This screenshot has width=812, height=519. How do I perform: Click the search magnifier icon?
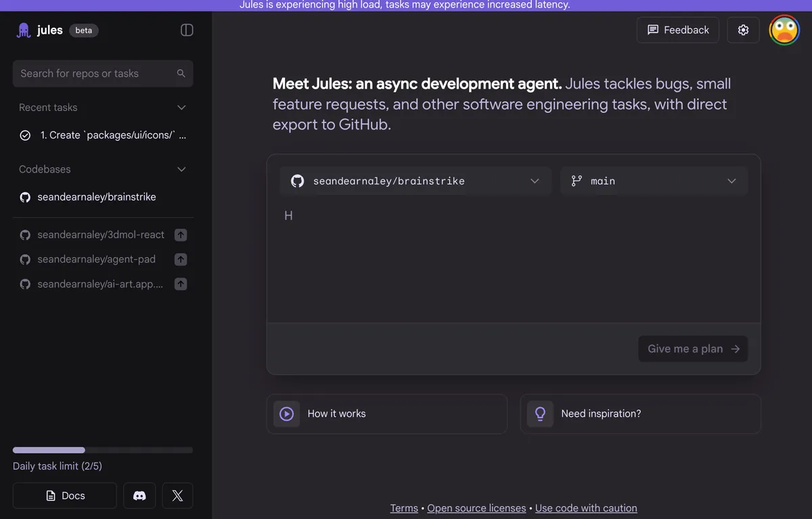(181, 73)
